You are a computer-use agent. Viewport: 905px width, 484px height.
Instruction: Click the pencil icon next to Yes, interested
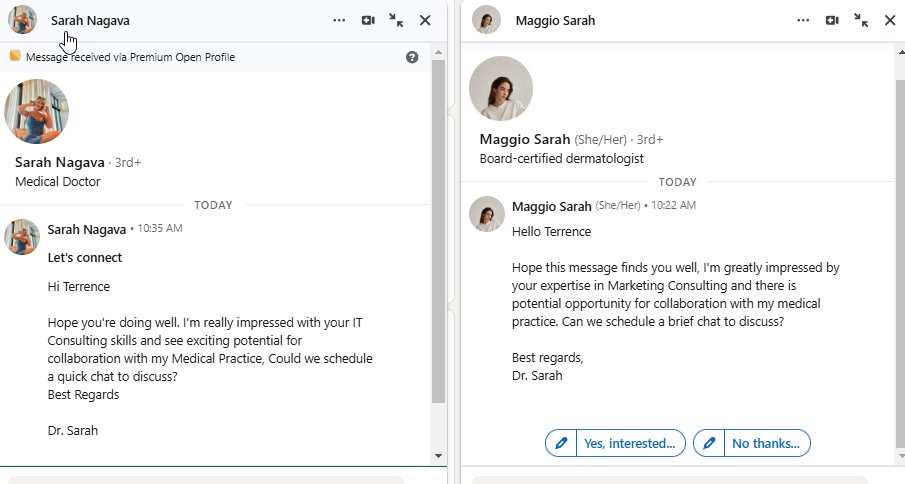coord(561,443)
